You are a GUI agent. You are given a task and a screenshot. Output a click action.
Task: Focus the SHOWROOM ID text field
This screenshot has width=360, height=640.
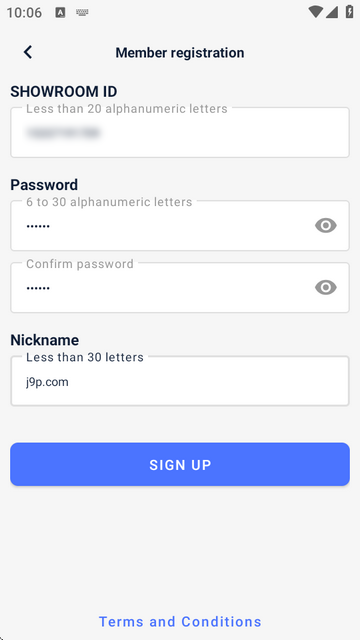(x=180, y=132)
